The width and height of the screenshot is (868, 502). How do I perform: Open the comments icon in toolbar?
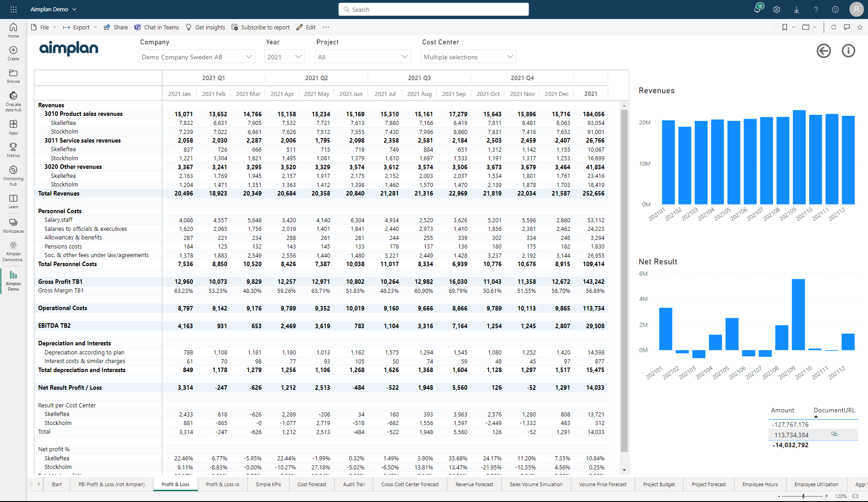(x=846, y=27)
